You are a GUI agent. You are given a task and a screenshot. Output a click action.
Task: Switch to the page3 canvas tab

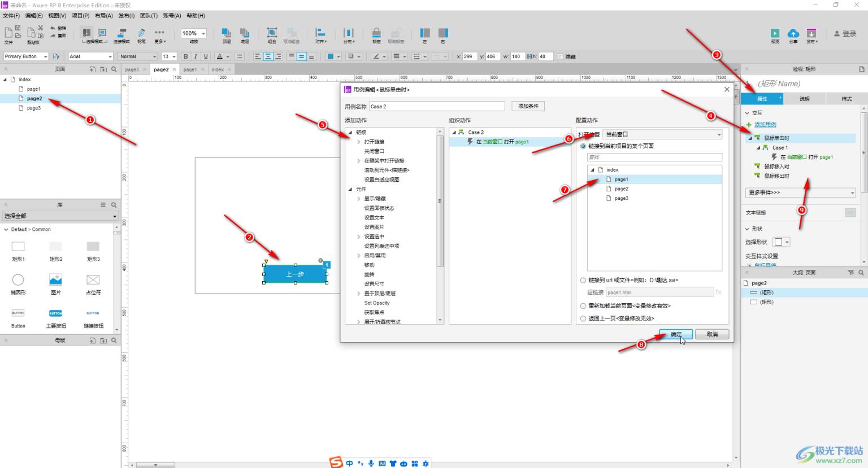(x=132, y=69)
